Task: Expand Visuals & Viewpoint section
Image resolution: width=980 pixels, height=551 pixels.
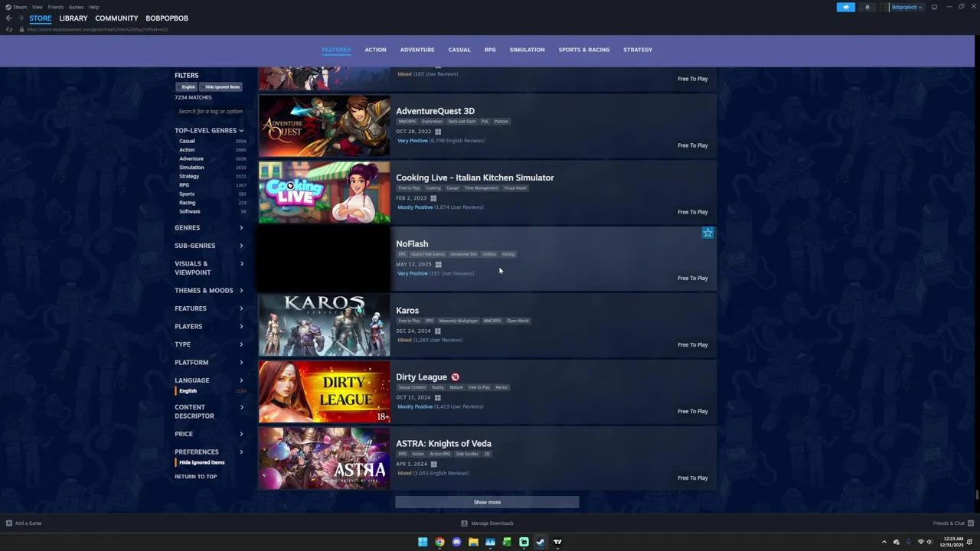Action: (209, 268)
